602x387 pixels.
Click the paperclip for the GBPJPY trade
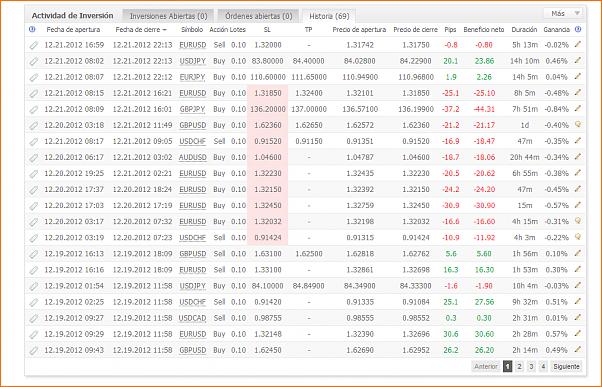pos(34,110)
